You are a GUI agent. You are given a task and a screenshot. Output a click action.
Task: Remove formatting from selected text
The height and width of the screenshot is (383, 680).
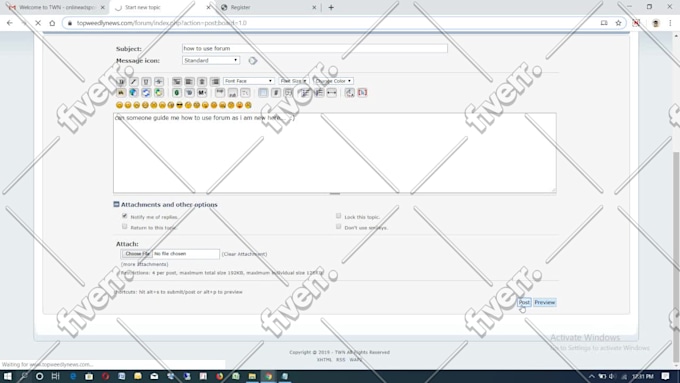pos(350,93)
